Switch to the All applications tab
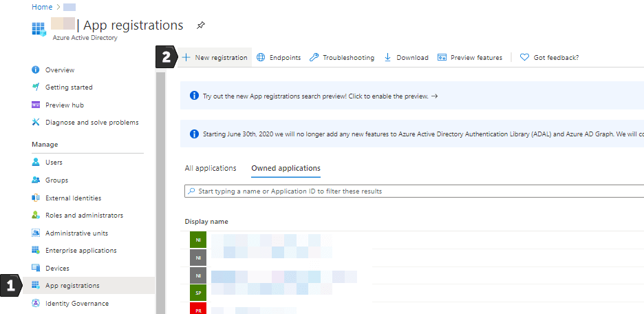The height and width of the screenshot is (314, 644). click(211, 168)
